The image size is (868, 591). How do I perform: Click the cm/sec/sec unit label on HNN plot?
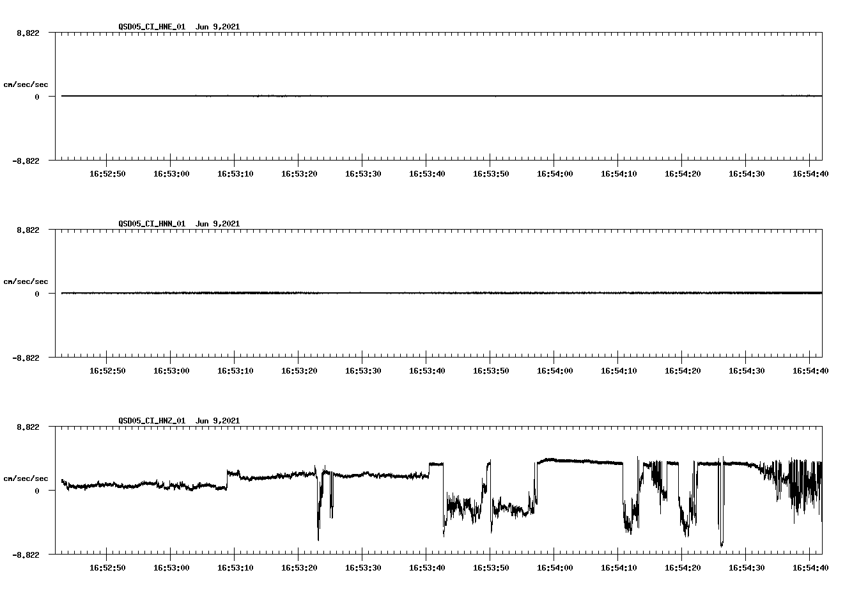coord(26,281)
